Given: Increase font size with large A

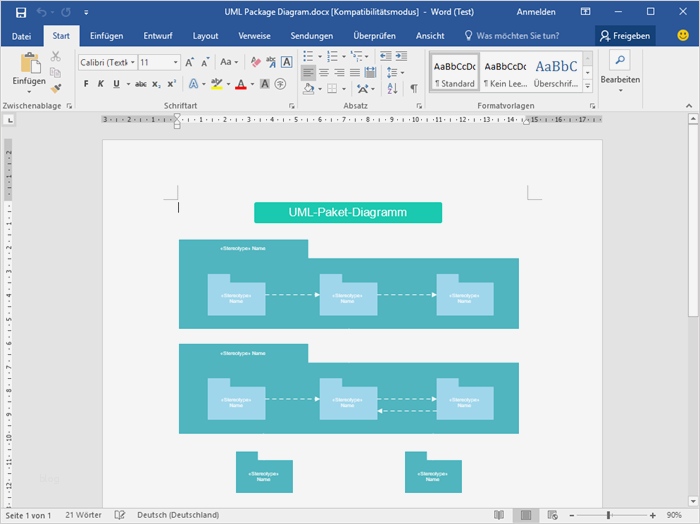Looking at the screenshot, I should click(189, 62).
